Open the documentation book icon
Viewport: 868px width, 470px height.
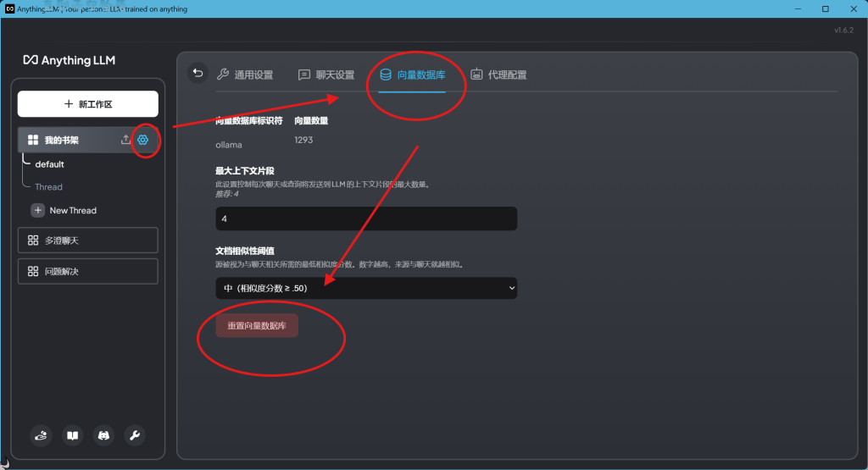click(x=73, y=436)
